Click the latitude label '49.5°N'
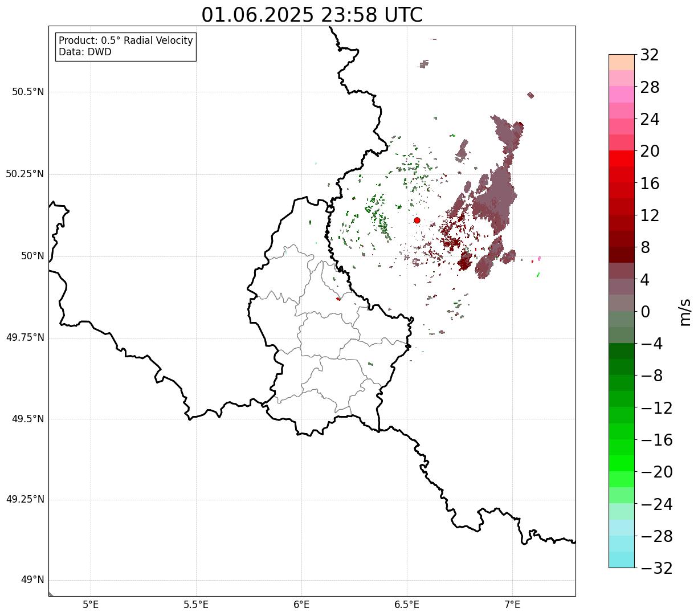 coord(28,419)
